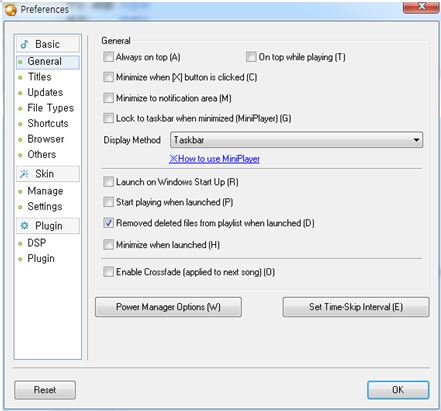This screenshot has width=441, height=411.
Task: Click the music note Basic section icon
Action: (x=24, y=44)
